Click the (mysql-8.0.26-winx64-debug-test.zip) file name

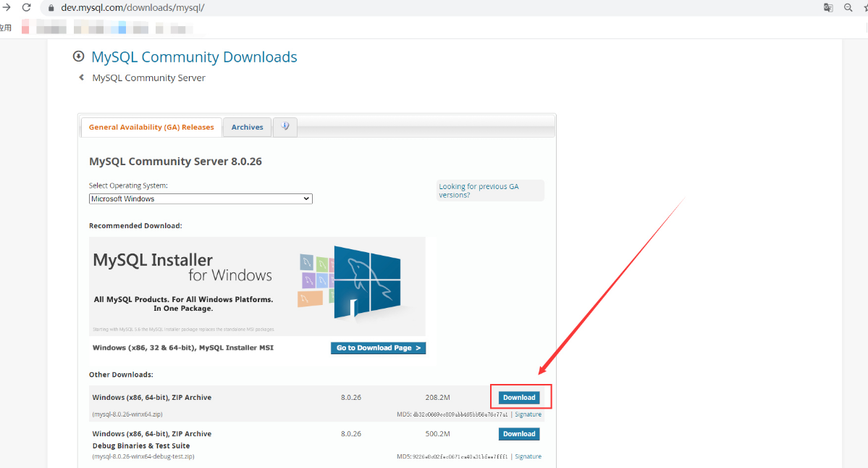click(143, 456)
